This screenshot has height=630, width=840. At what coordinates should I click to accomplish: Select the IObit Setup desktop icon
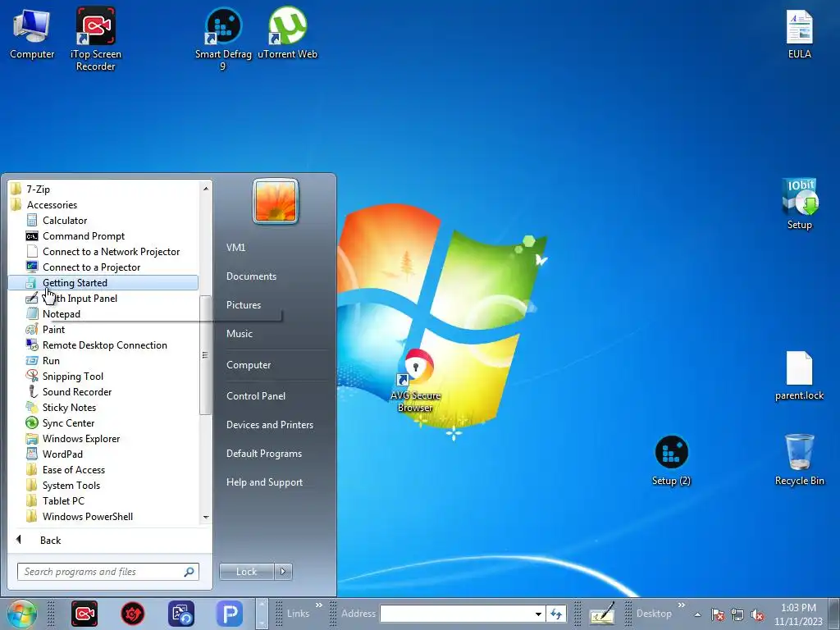[x=799, y=203]
